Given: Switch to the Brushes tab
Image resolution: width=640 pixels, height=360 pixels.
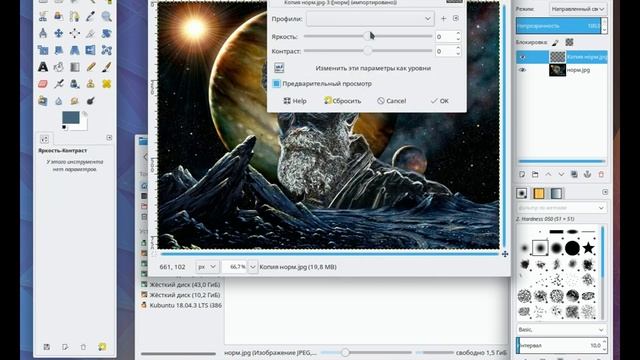Looking at the screenshot, I should pyautogui.click(x=522, y=193).
